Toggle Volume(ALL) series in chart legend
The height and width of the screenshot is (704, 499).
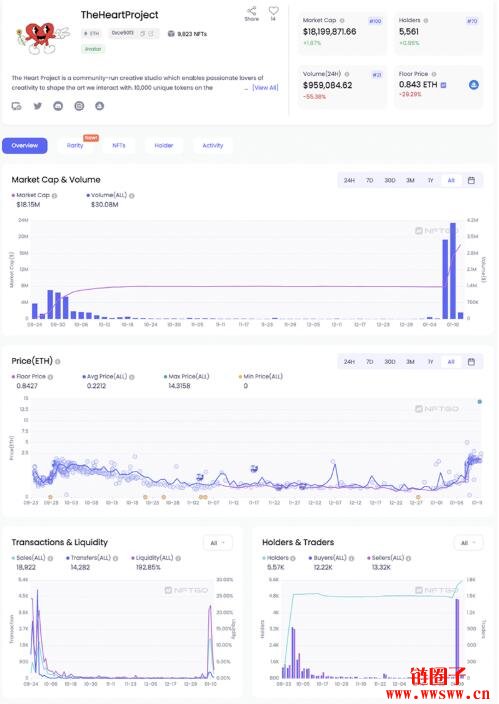pyautogui.click(x=107, y=195)
